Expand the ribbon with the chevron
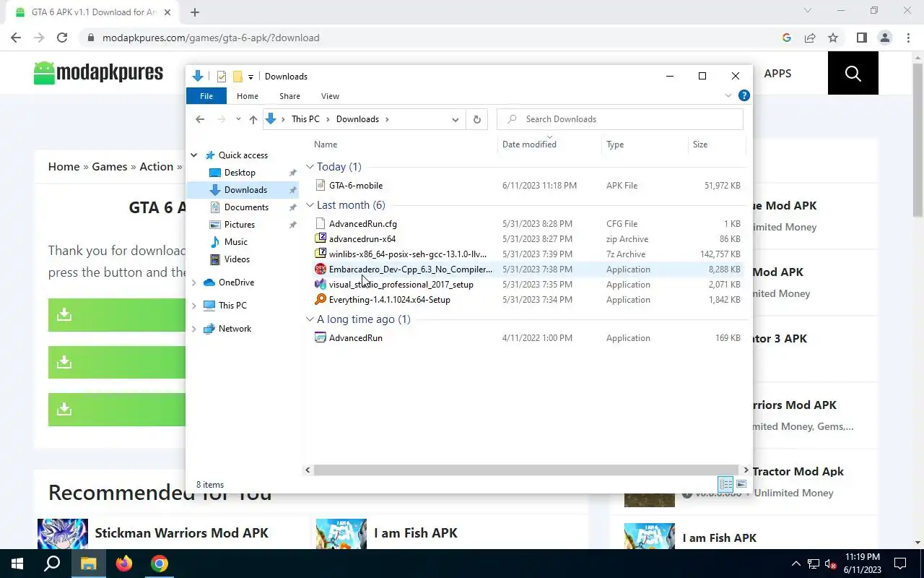 (x=728, y=95)
